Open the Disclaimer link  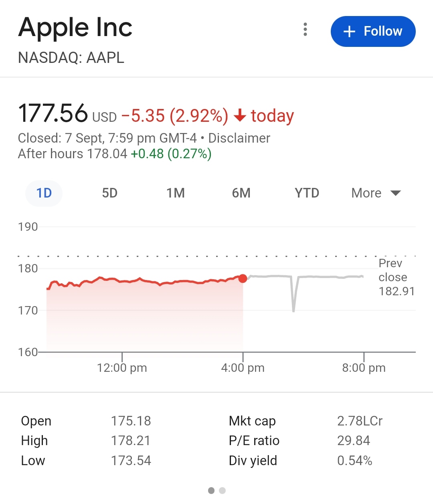tap(239, 138)
